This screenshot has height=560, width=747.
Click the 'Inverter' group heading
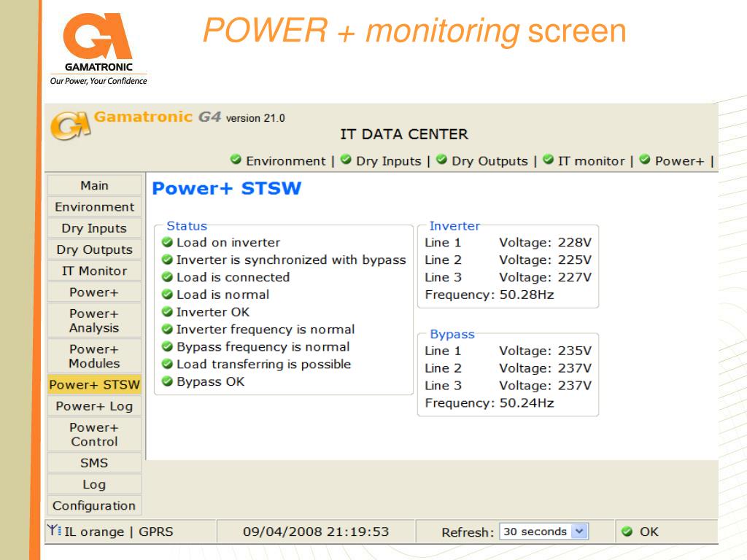[454, 226]
